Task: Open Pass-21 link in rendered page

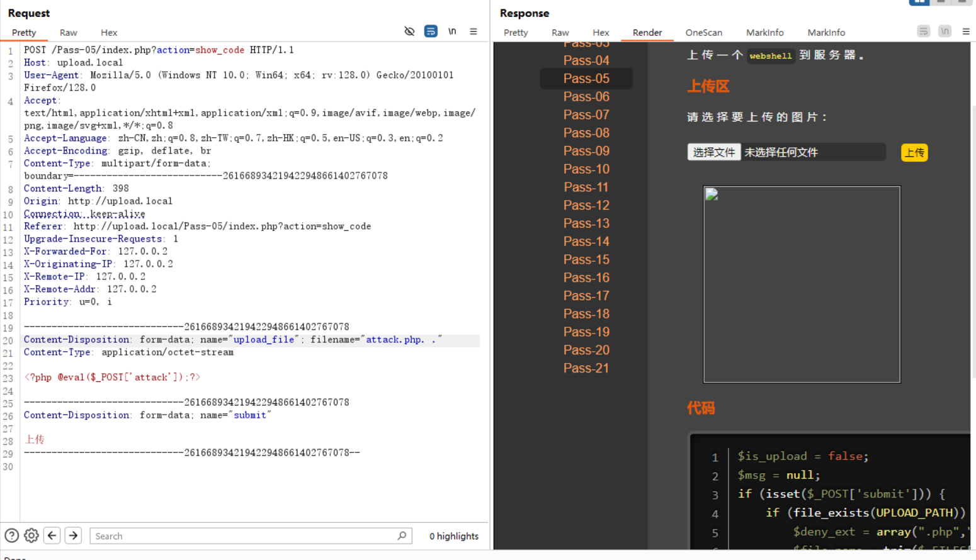Action: pos(586,368)
